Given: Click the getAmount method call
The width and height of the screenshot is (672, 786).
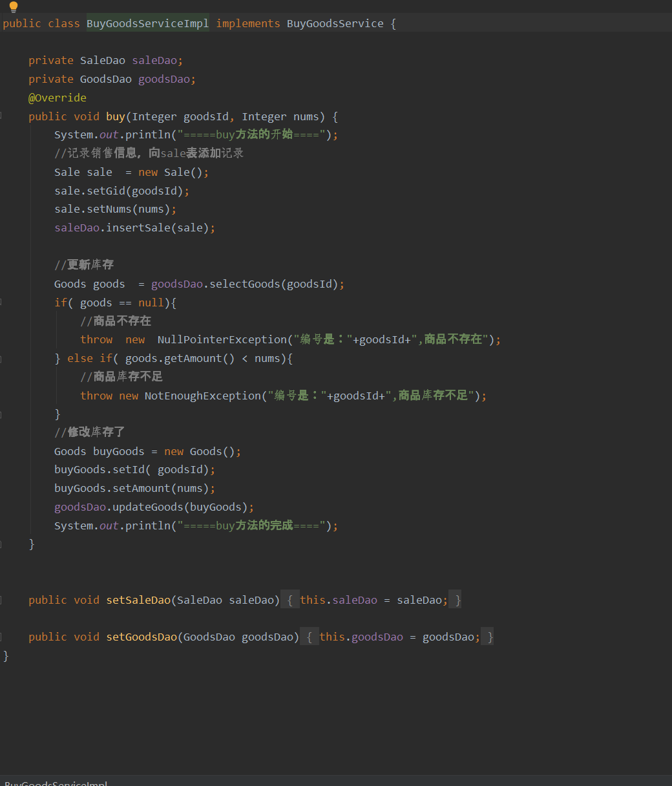Looking at the screenshot, I should (x=193, y=358).
